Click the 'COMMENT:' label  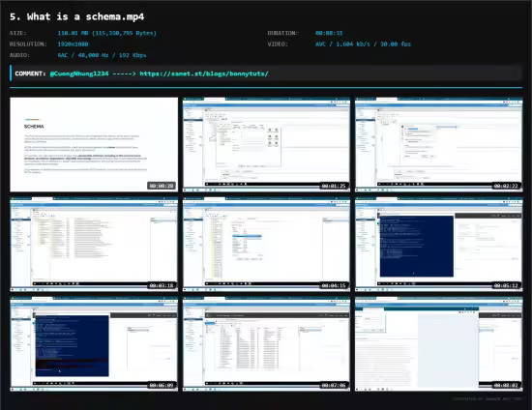[30, 73]
